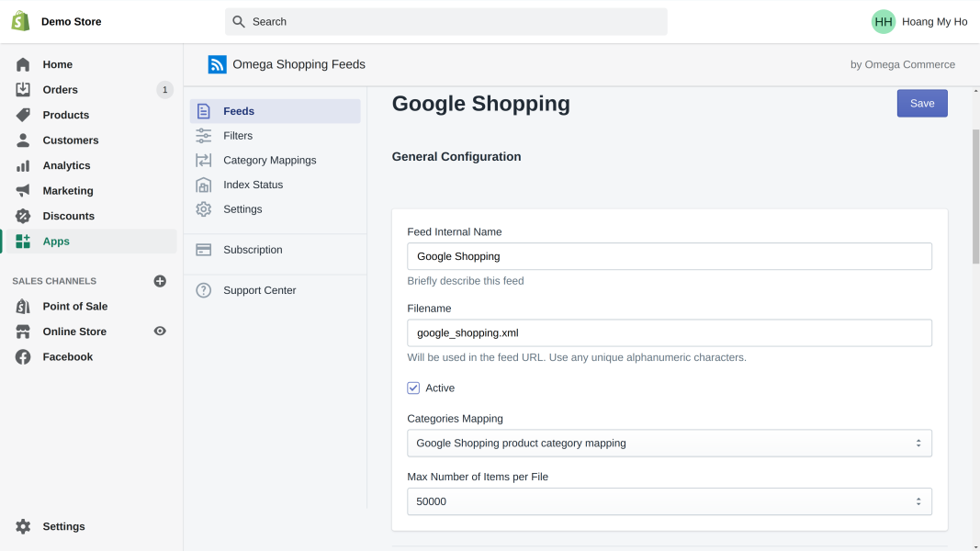Click the Category Mappings arrows icon

click(x=204, y=160)
